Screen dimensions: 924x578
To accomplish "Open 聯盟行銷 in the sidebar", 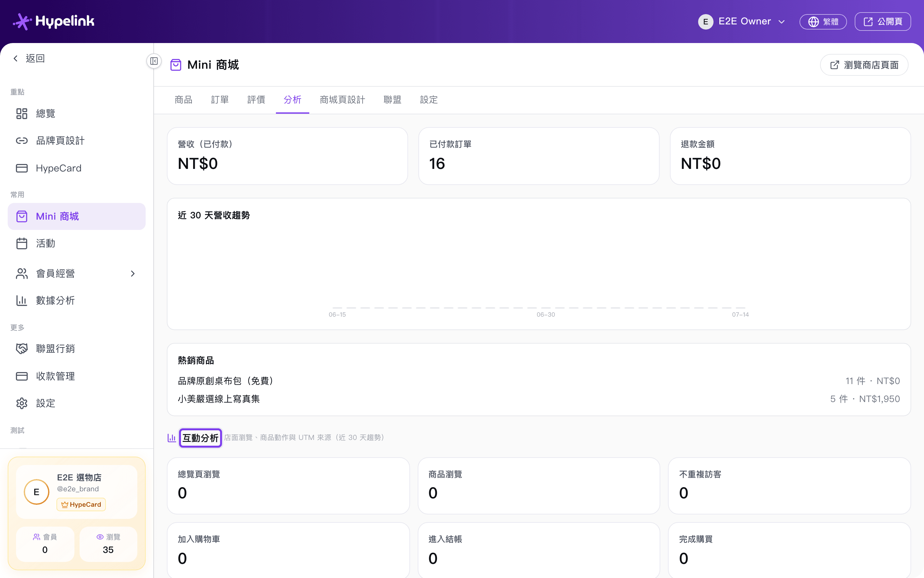I will tap(77, 349).
